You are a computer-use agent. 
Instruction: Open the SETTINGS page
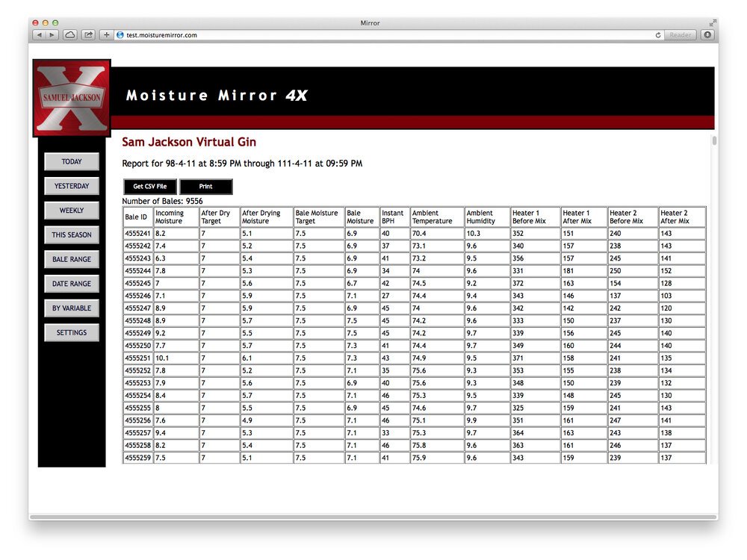tap(72, 332)
